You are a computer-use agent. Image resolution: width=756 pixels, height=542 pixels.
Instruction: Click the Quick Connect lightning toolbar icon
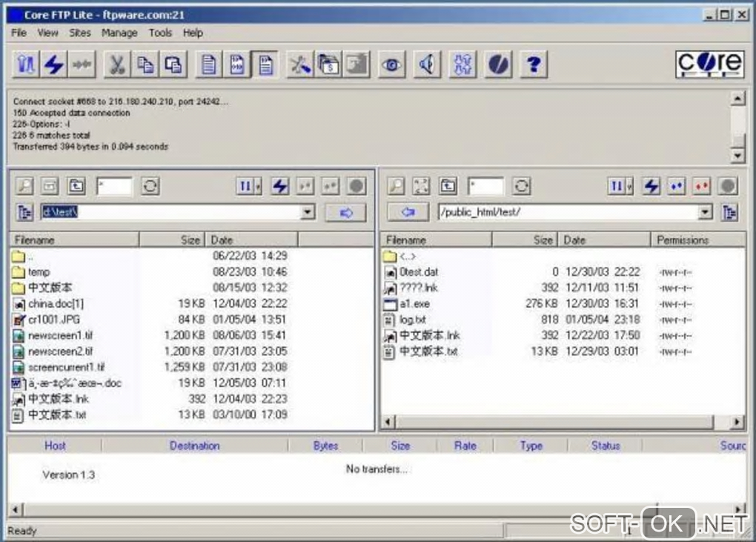pos(53,64)
